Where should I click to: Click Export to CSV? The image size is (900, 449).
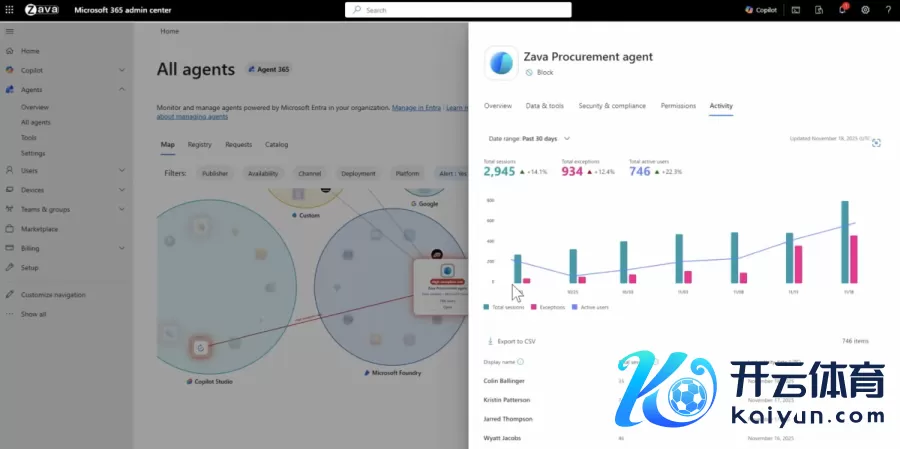[511, 341]
